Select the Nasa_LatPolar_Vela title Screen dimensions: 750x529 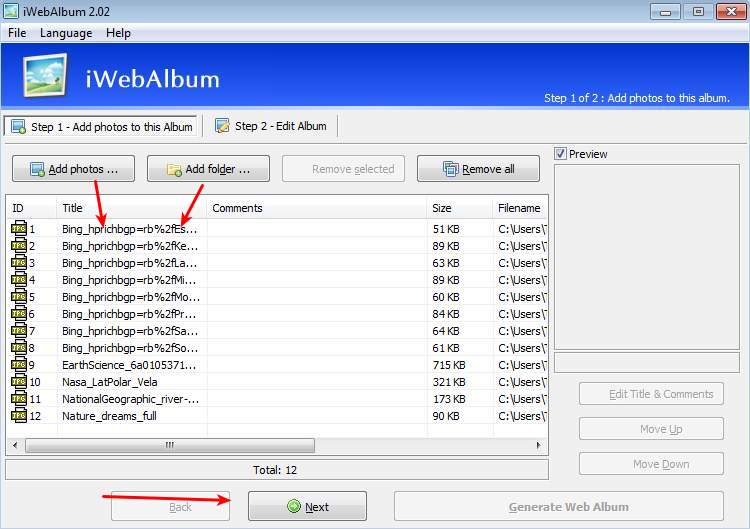110,382
